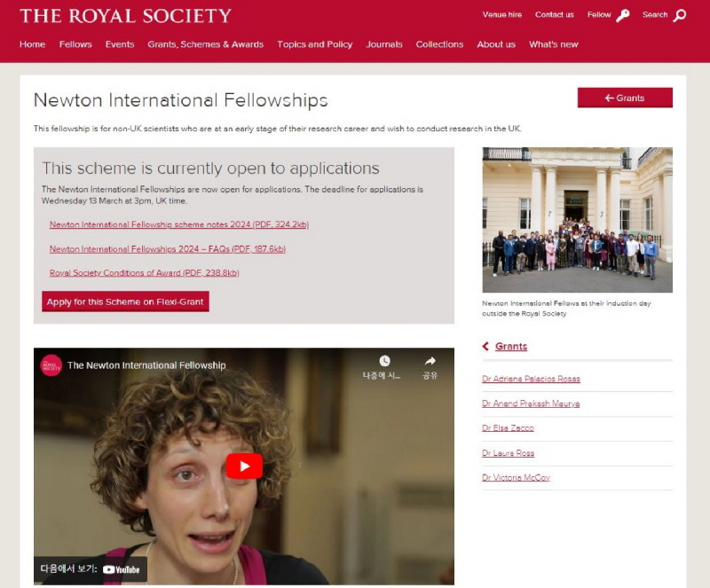The image size is (710, 588).
Task: Open the Journals menu item
Action: (384, 44)
